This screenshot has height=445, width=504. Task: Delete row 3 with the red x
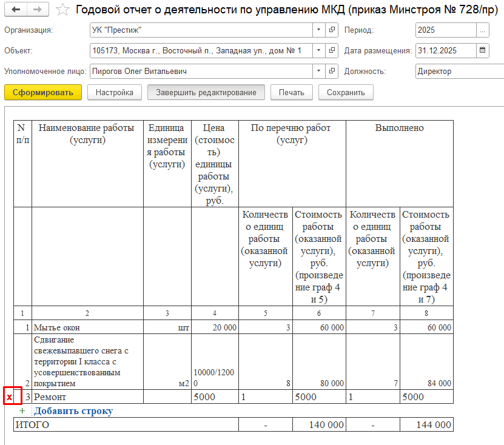9,396
